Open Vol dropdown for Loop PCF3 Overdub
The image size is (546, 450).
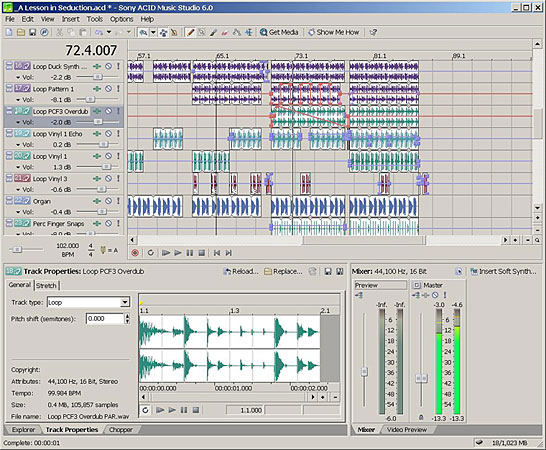[18, 122]
